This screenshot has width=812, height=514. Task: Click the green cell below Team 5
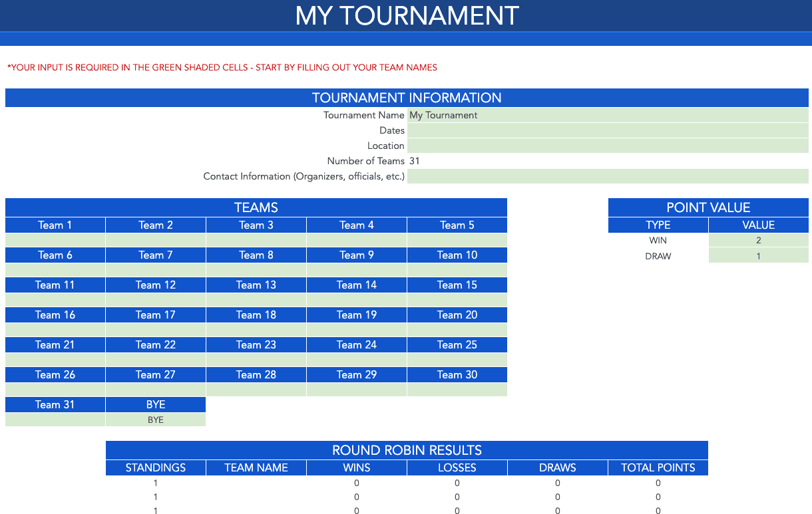coord(457,239)
